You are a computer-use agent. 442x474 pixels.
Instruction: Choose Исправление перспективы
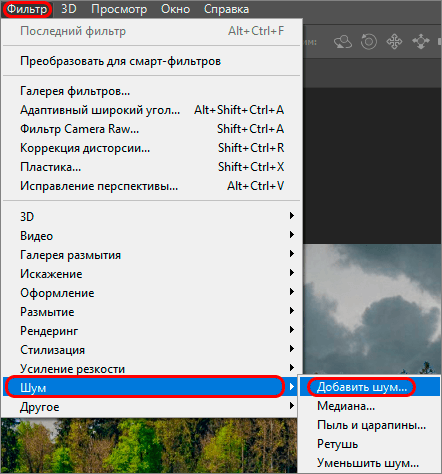point(152,186)
